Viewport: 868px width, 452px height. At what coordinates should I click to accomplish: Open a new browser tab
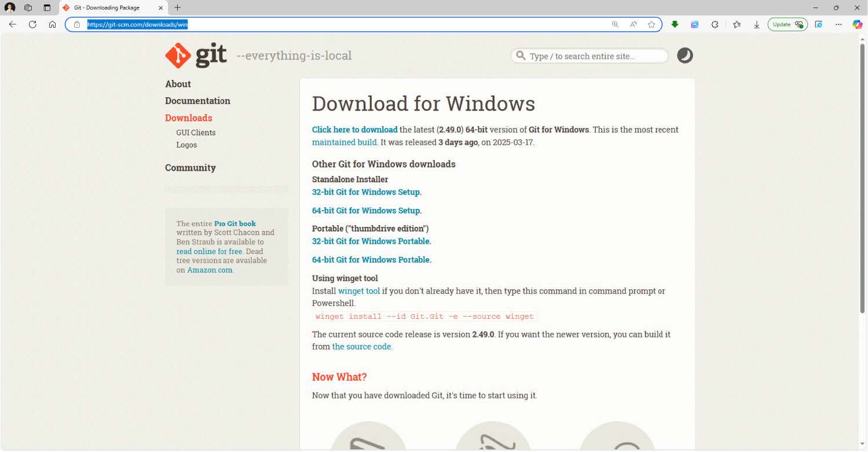click(x=177, y=8)
